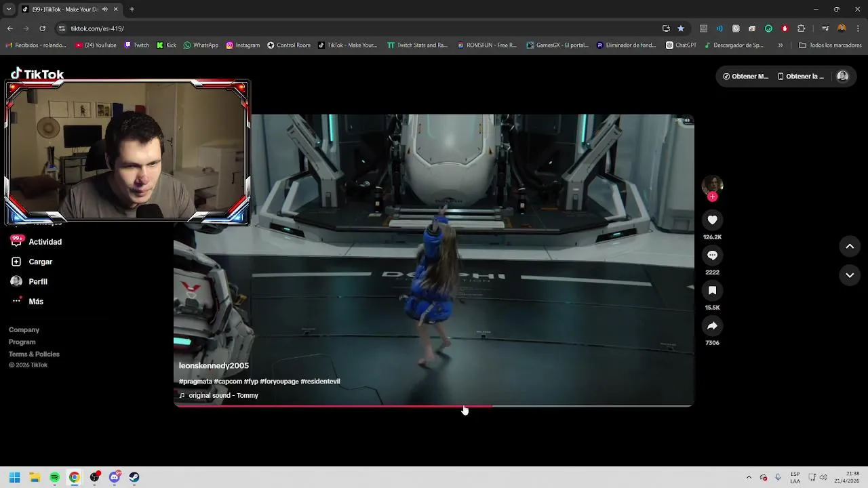Open the tab search dropdown arrow

(9, 9)
